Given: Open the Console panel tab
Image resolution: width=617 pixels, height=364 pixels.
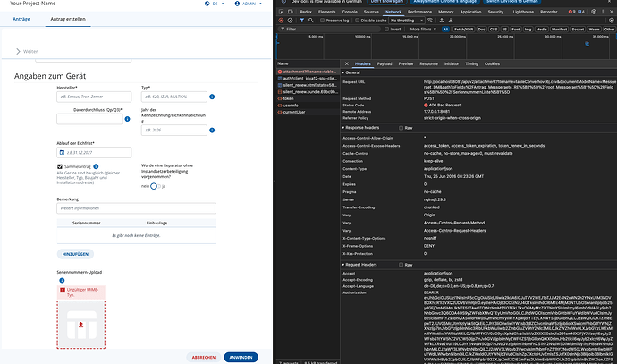Looking at the screenshot, I should 350,12.
